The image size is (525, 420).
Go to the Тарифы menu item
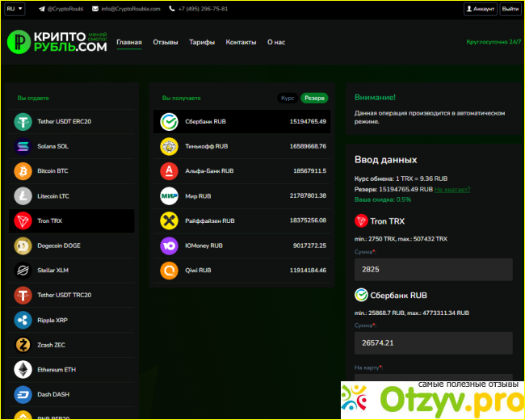point(202,42)
